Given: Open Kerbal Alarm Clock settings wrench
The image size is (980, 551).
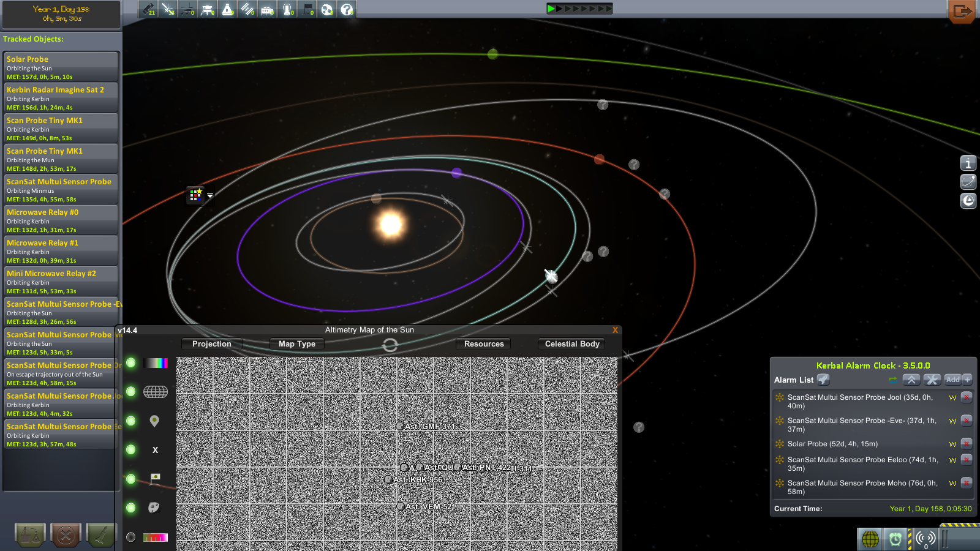Looking at the screenshot, I should point(932,380).
